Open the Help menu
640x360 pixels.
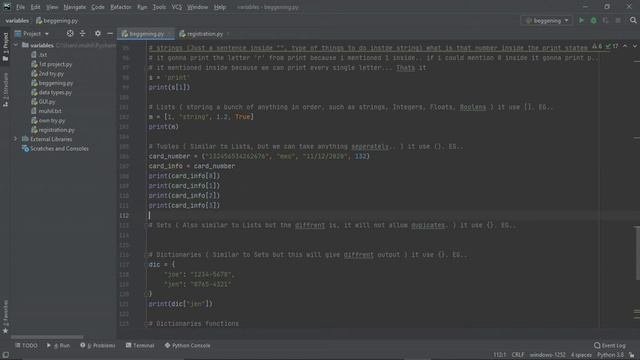pyautogui.click(x=220, y=7)
